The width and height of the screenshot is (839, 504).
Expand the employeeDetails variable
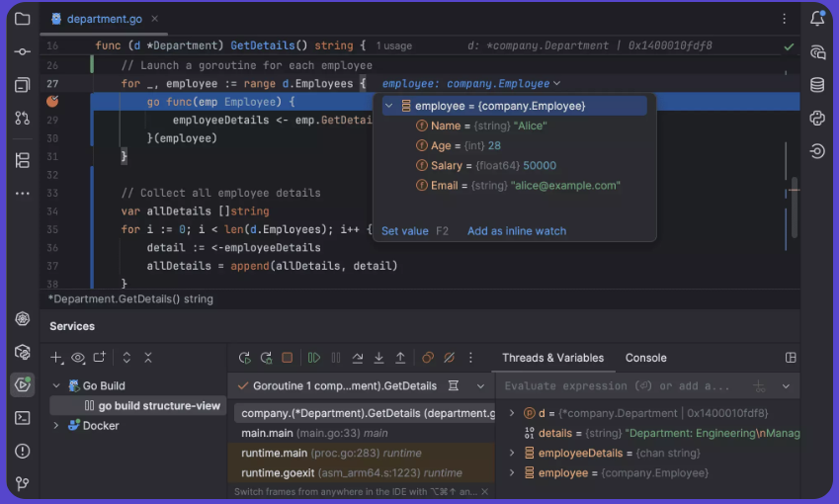[511, 454]
